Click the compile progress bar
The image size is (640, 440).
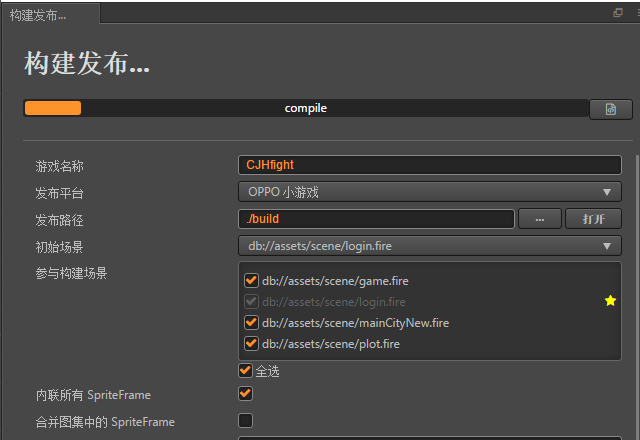coord(306,108)
